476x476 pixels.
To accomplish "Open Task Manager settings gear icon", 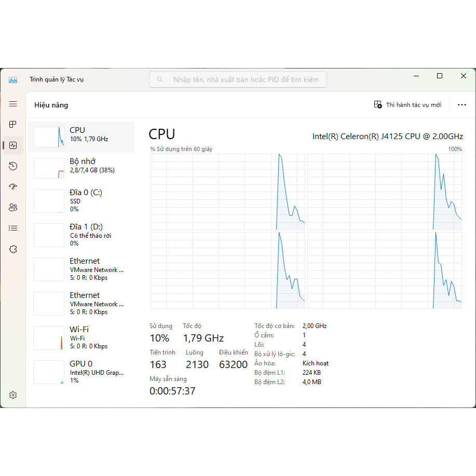I will click(x=13, y=395).
